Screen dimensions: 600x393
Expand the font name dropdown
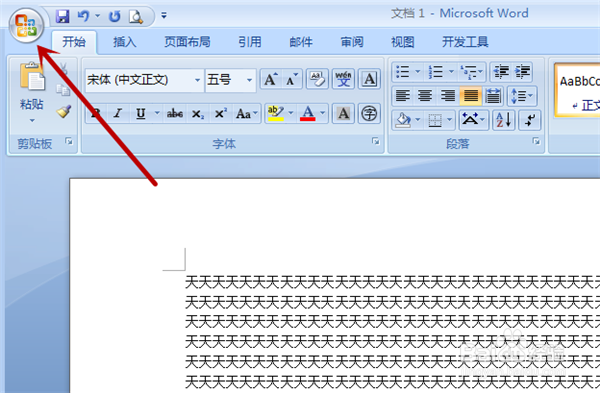tap(197, 80)
